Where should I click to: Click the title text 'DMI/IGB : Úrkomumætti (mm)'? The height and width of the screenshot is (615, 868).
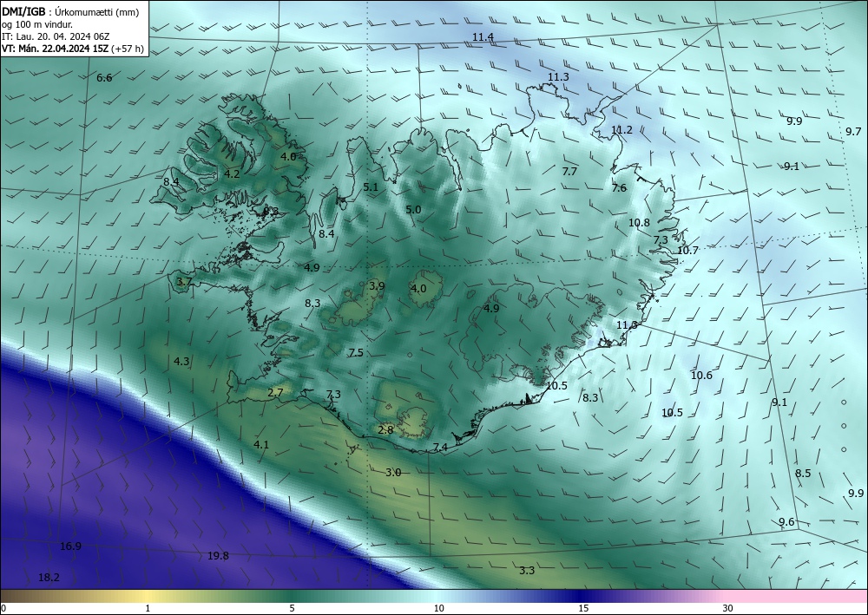point(70,12)
